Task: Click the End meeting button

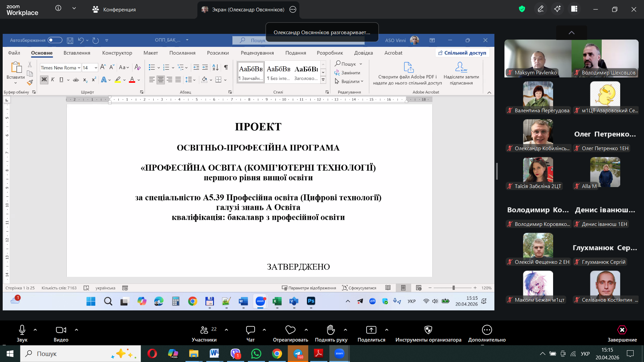Action: (x=622, y=330)
